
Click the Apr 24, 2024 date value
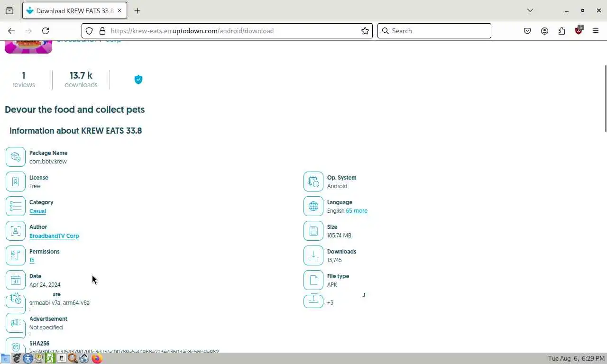point(45,285)
